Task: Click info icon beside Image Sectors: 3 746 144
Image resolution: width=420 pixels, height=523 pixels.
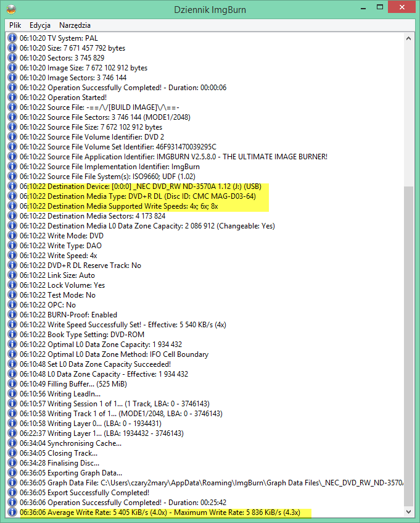Action: 12,78
